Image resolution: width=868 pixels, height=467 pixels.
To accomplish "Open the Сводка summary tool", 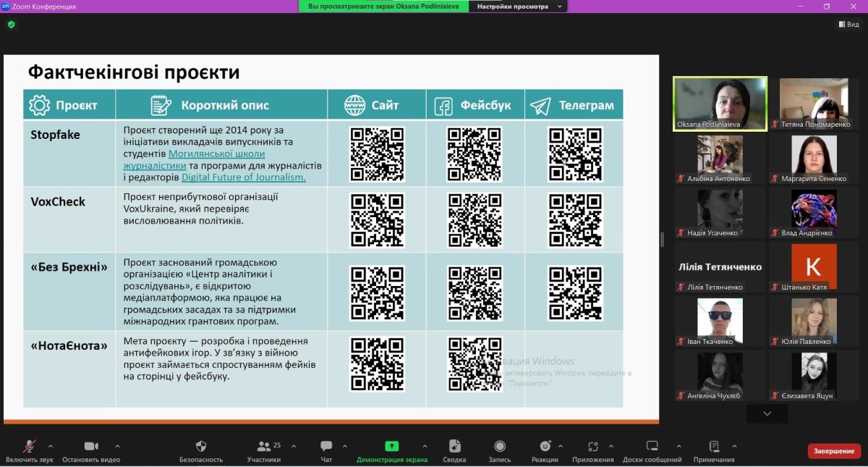I will (x=454, y=451).
